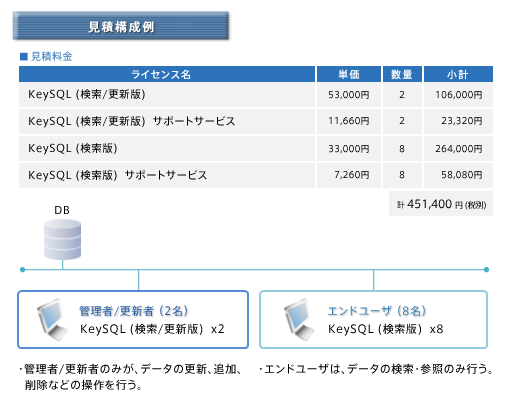Click the KeySQL (検索版) x8 label

(385, 329)
